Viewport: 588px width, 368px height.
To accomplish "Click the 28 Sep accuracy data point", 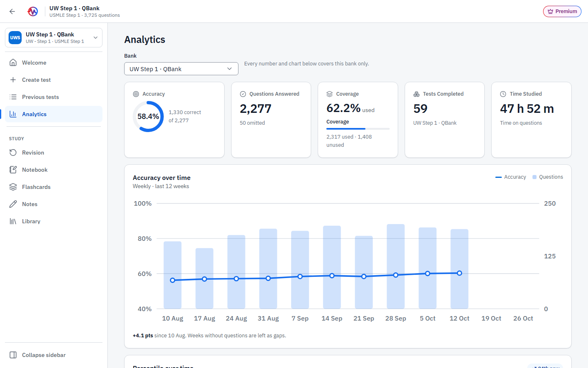I will [x=396, y=275].
